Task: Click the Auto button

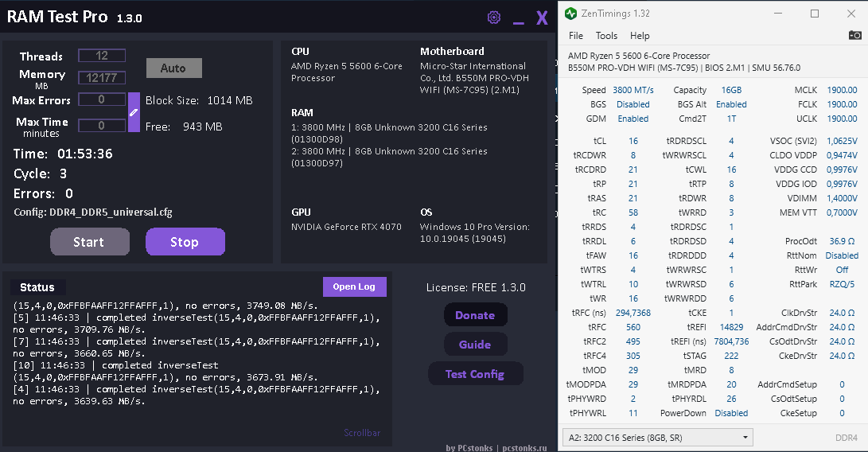Action: pos(173,68)
